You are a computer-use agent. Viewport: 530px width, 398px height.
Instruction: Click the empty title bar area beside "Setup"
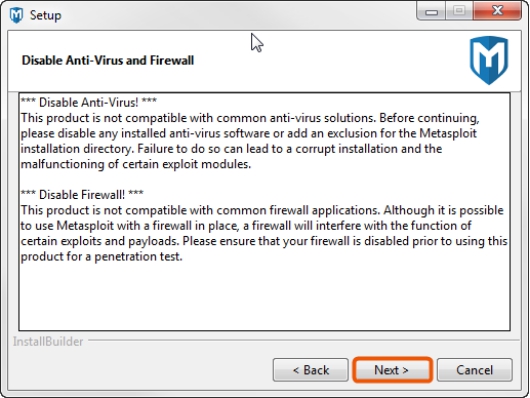point(237,15)
